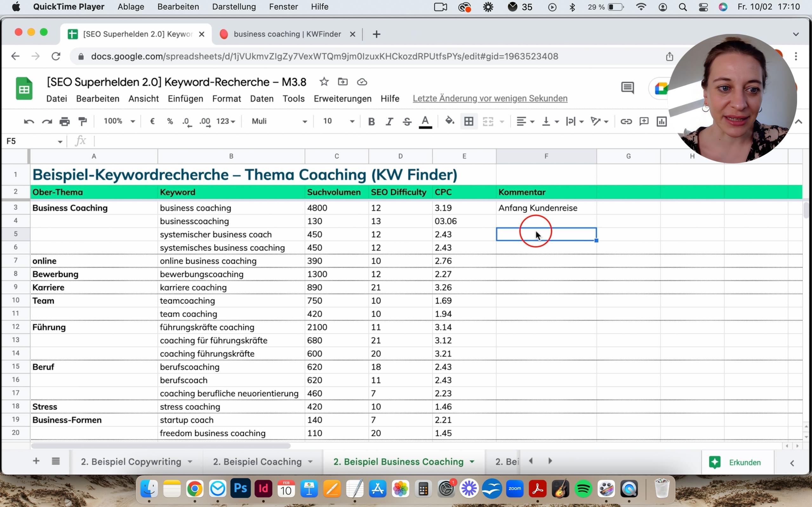The image size is (812, 507).
Task: Click the fill color bucket icon
Action: coord(449,121)
